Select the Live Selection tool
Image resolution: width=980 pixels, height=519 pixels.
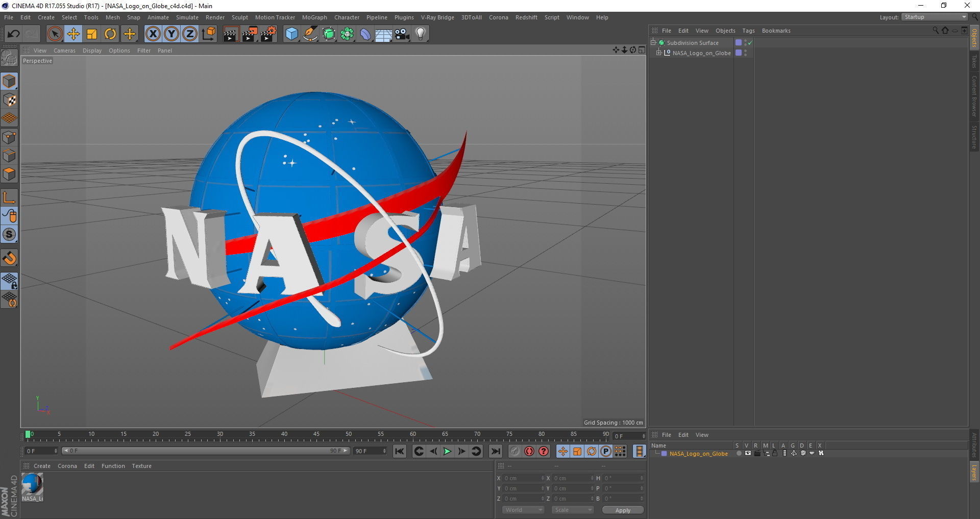(55, 34)
